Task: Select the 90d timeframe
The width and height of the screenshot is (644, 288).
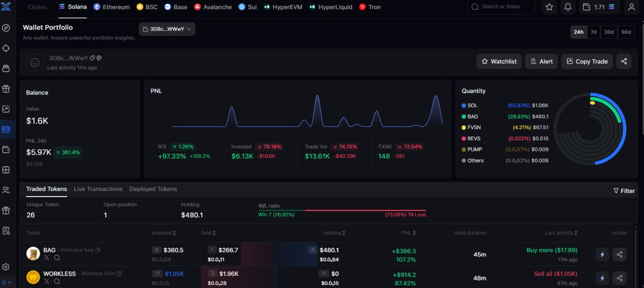Action: (626, 32)
